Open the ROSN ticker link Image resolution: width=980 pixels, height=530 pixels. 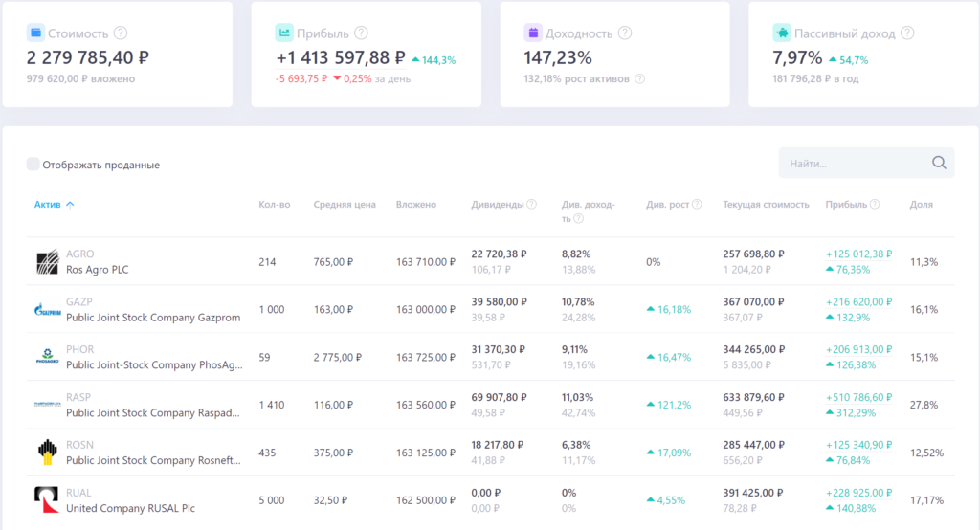[80, 444]
